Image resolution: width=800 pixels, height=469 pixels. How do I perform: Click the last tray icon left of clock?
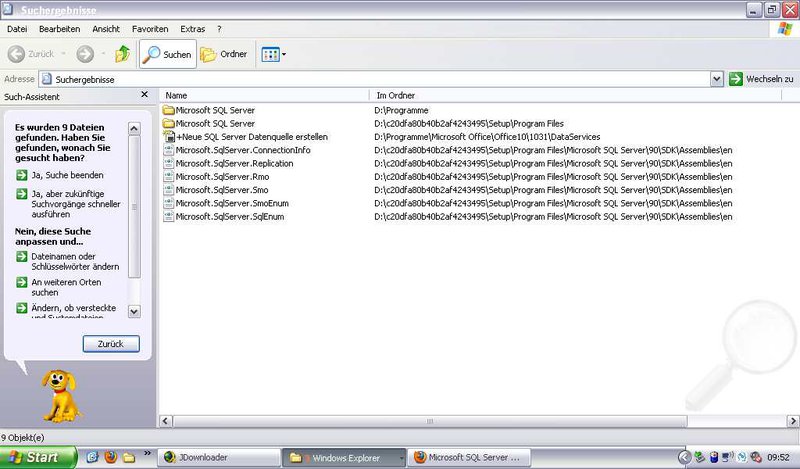pos(756,457)
